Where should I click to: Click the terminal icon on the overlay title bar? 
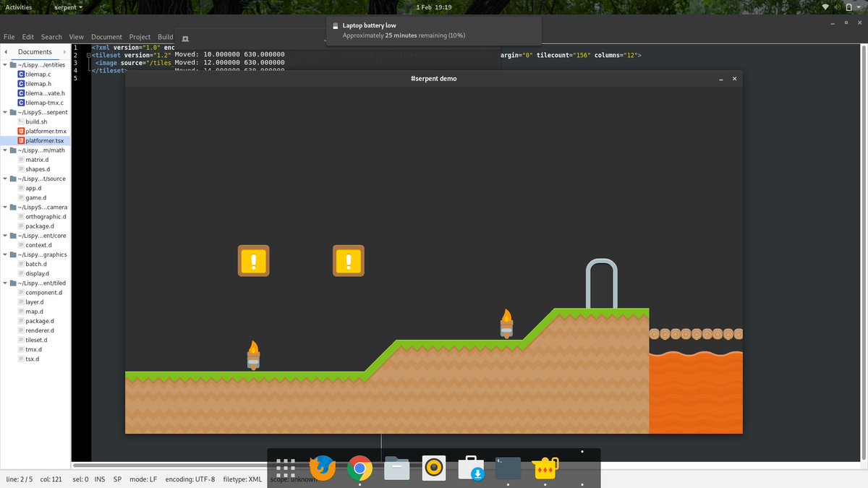click(x=185, y=38)
